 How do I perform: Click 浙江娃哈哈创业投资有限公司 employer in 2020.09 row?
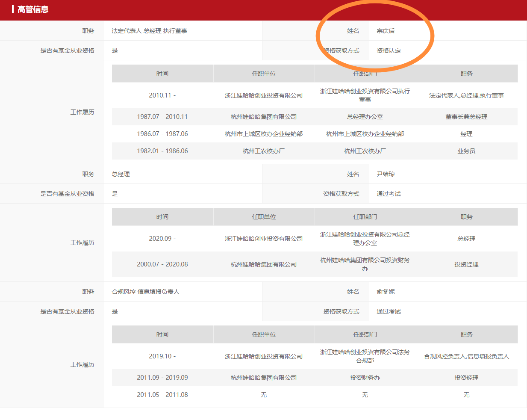click(264, 239)
